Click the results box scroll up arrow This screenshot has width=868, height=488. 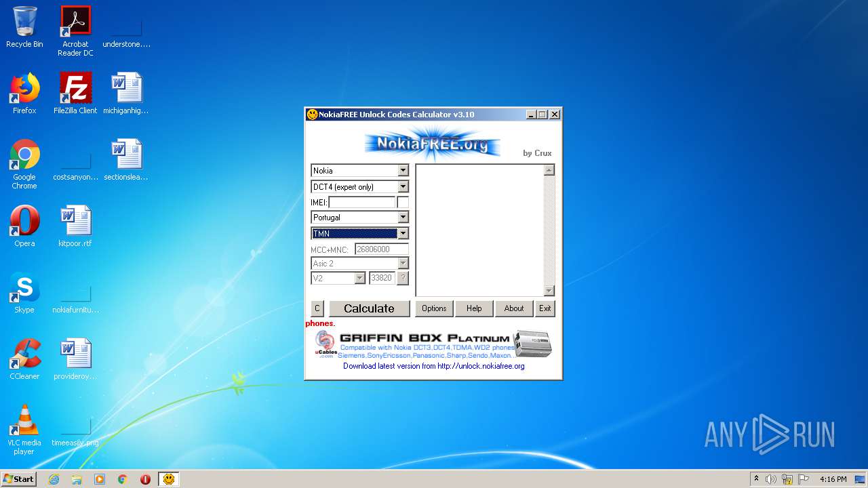(x=549, y=170)
